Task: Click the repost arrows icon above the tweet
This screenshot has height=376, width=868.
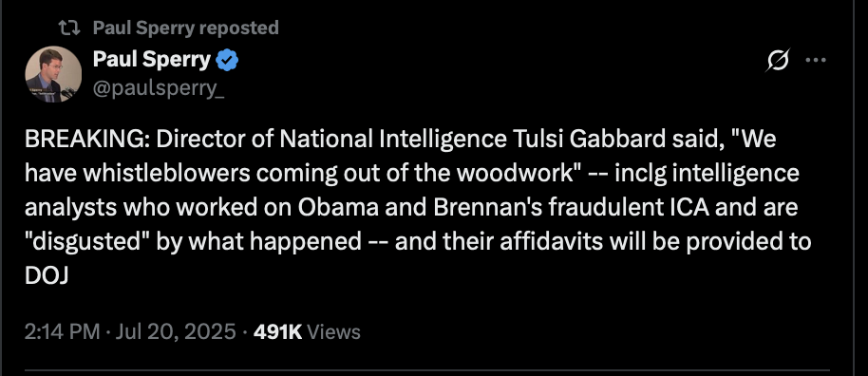Action: (69, 28)
